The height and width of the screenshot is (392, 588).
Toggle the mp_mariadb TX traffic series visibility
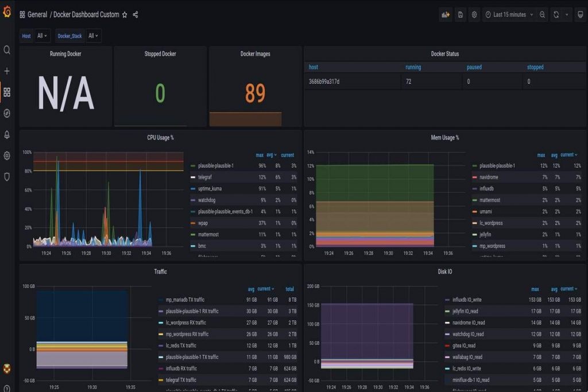click(184, 300)
